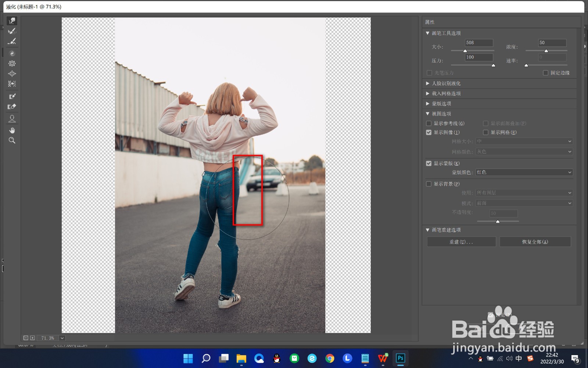Image resolution: width=588 pixels, height=368 pixels.
Task: Enable the 显示背景(P) checkbox
Action: [x=429, y=184]
